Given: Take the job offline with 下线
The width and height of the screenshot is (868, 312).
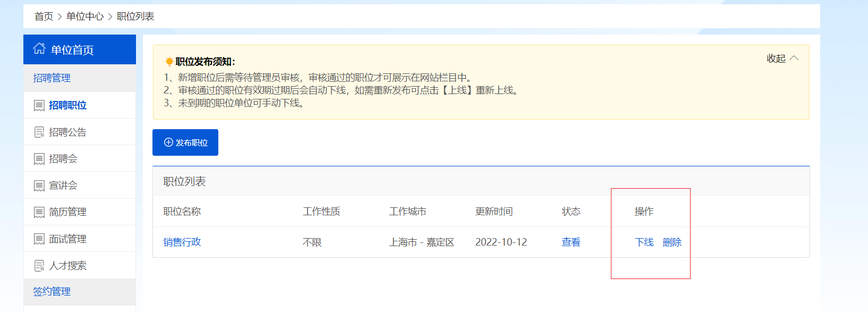Looking at the screenshot, I should pyautogui.click(x=644, y=242).
